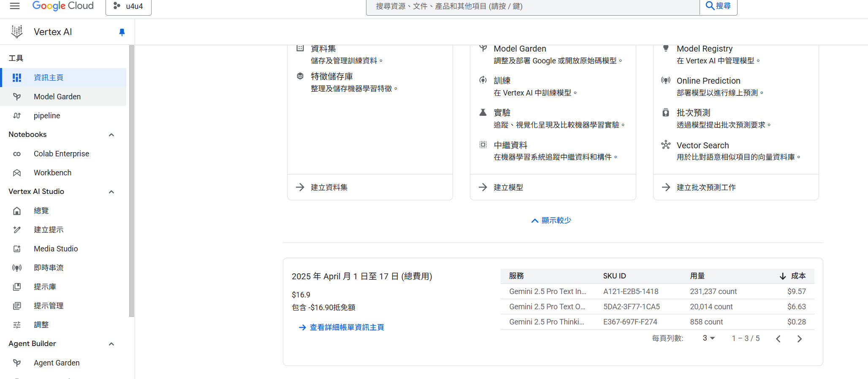This screenshot has width=868, height=379.
Task: Click the 批次預測 icon
Action: [666, 112]
